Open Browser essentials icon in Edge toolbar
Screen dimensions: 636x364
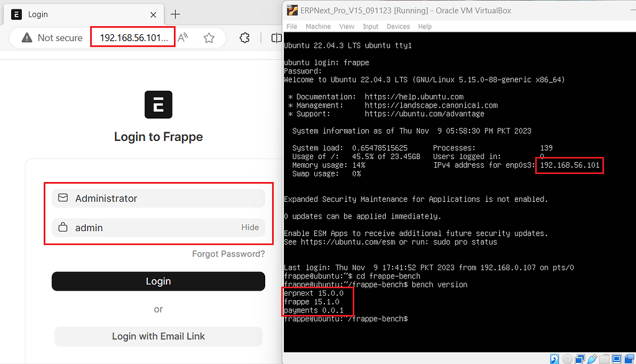245,38
